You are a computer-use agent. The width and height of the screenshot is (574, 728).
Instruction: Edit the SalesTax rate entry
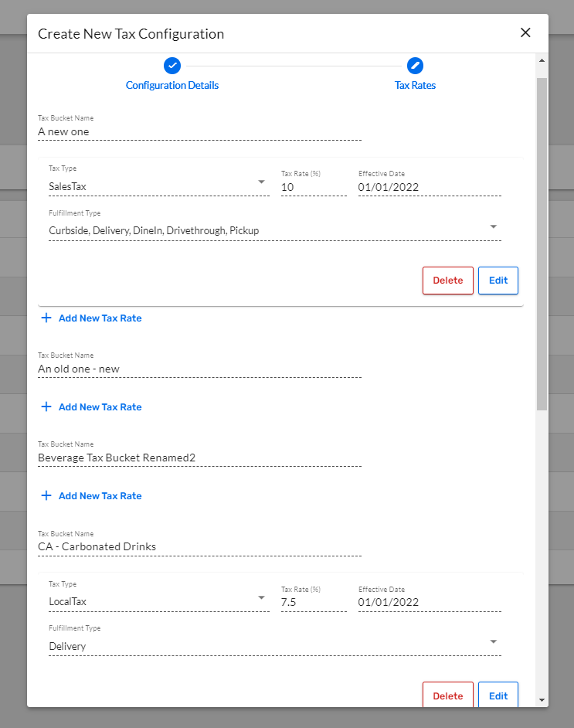tap(498, 281)
